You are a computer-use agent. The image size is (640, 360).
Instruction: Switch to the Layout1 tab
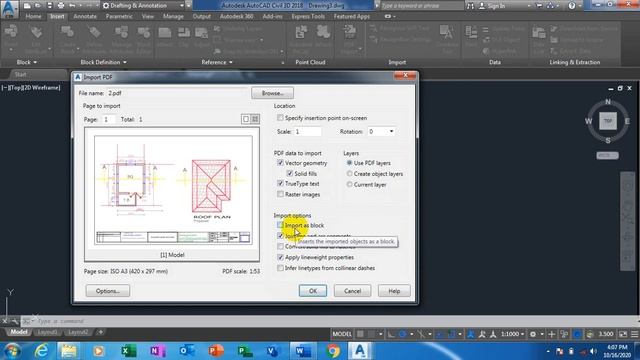pos(47,332)
